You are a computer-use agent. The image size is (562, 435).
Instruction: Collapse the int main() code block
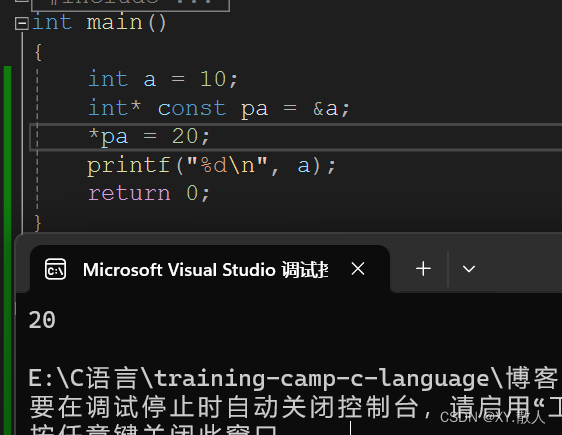[x=22, y=24]
